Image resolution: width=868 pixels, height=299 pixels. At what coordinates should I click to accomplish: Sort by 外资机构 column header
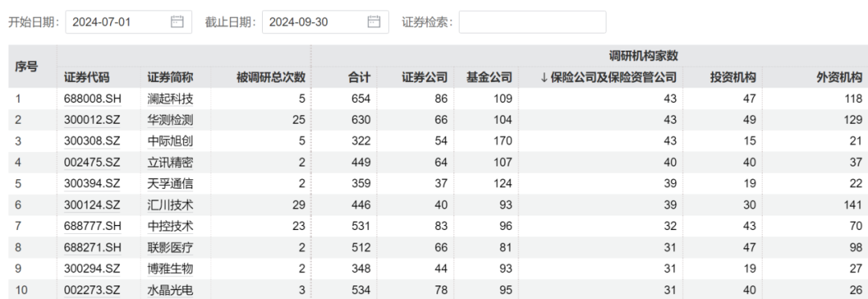point(840,77)
